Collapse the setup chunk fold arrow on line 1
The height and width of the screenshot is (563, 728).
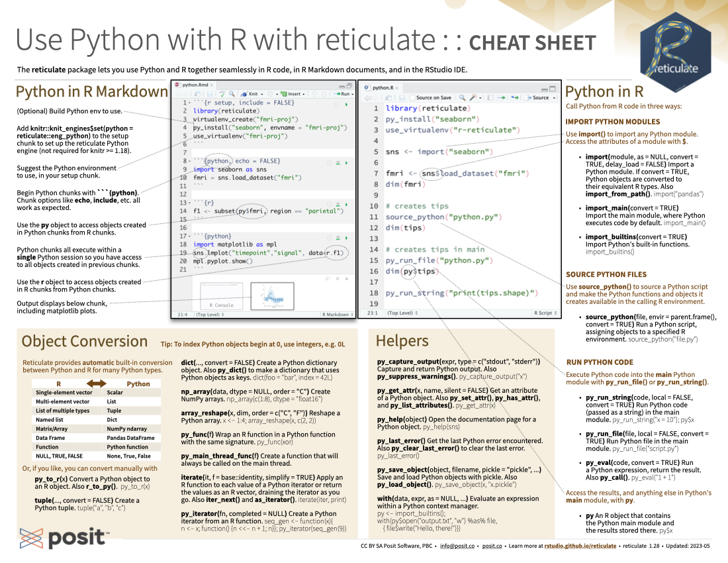coord(189,103)
